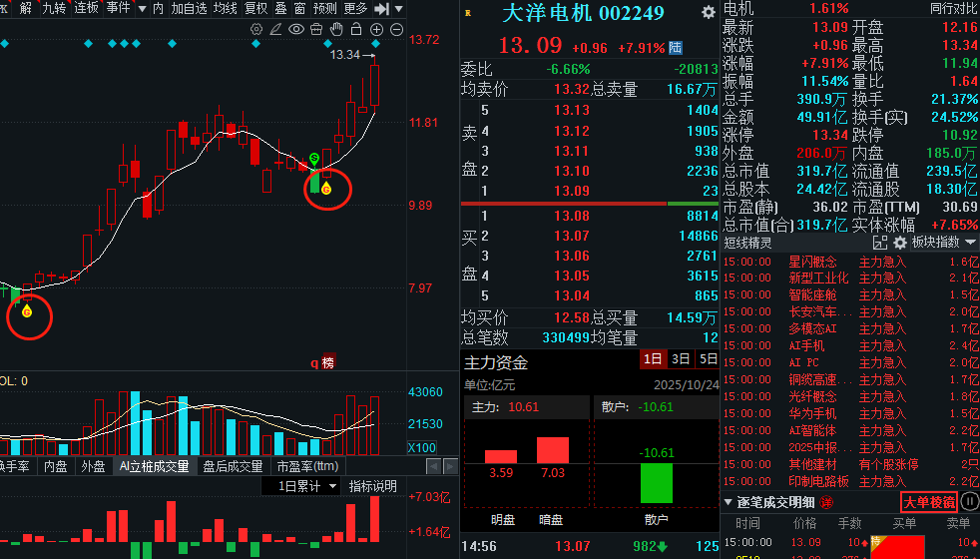The width and height of the screenshot is (980, 559).
Task: Toggle 均线 moving averages
Action: (x=225, y=8)
